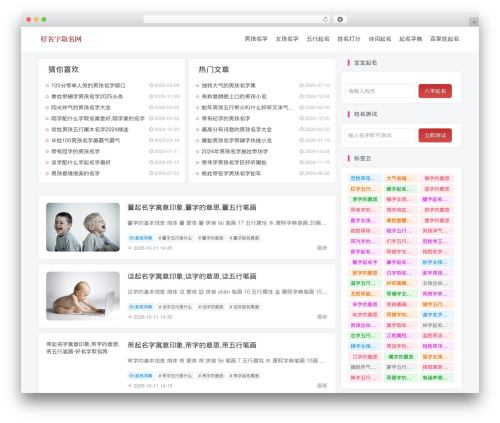Image resolution: width=500 pixels, height=423 pixels.
Task: Focus the browser address bar
Action: [x=236, y=19]
